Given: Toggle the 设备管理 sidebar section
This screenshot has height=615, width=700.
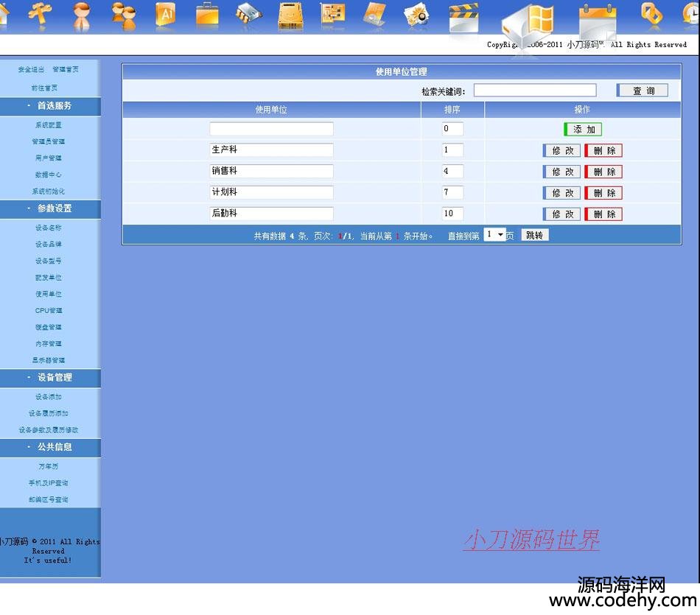Looking at the screenshot, I should [50, 377].
